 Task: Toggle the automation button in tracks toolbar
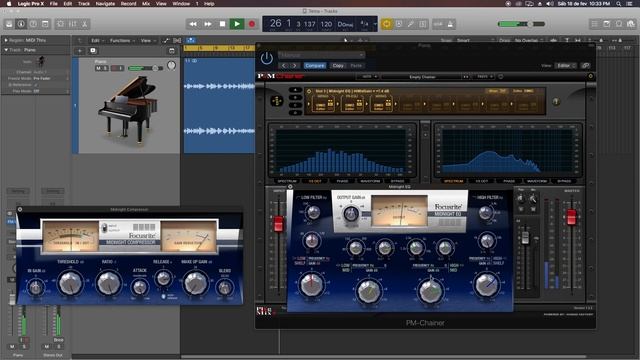click(166, 40)
